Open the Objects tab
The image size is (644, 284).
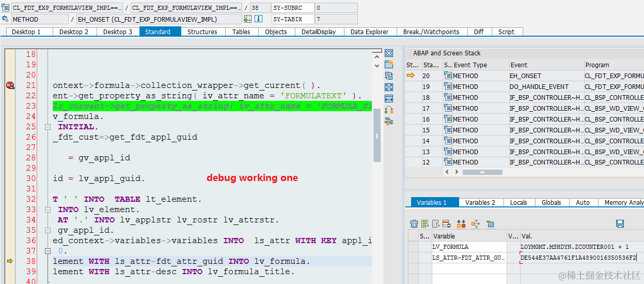coord(276,32)
